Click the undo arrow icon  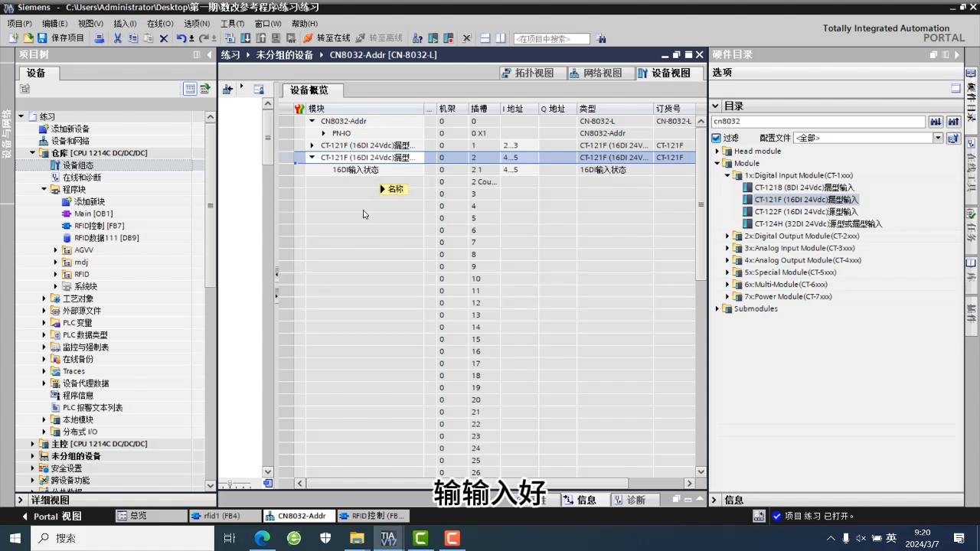[x=181, y=38]
